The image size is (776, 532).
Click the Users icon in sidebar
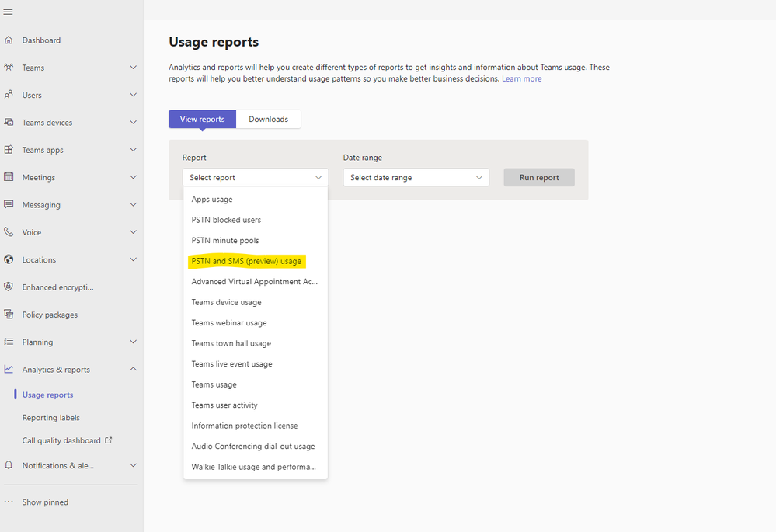pos(9,95)
